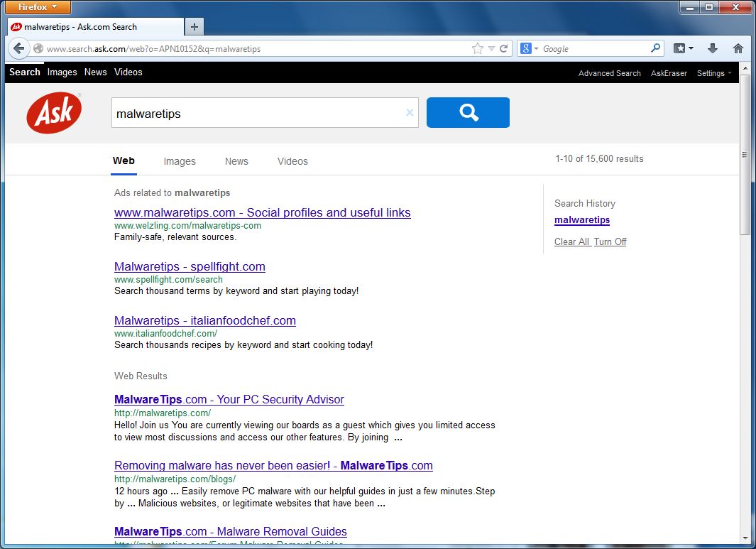The height and width of the screenshot is (549, 756).
Task: Open the Malwaretips - spellfight.com ad
Action: tap(190, 267)
